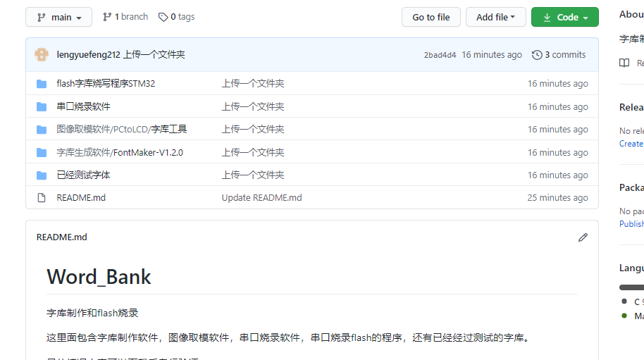The height and width of the screenshot is (360, 644).
Task: Click the C language entry
Action: (633, 302)
